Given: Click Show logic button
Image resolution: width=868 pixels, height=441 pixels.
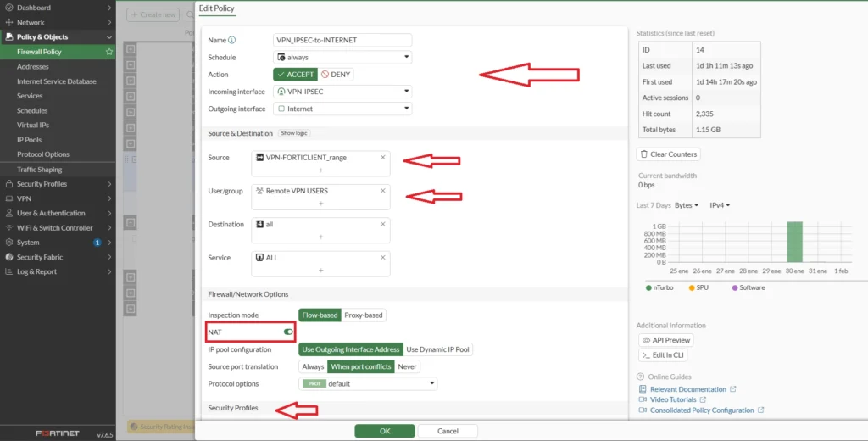Looking at the screenshot, I should (x=294, y=133).
